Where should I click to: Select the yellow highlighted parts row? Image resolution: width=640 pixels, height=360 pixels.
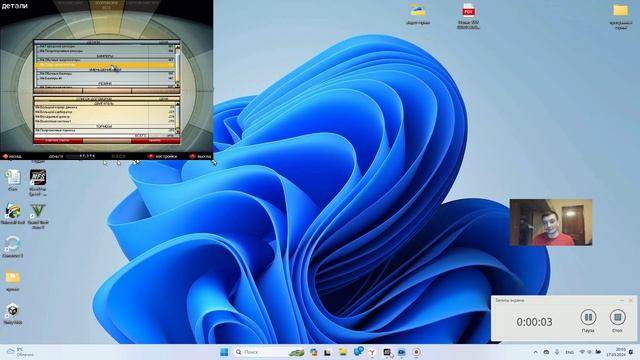tap(105, 64)
